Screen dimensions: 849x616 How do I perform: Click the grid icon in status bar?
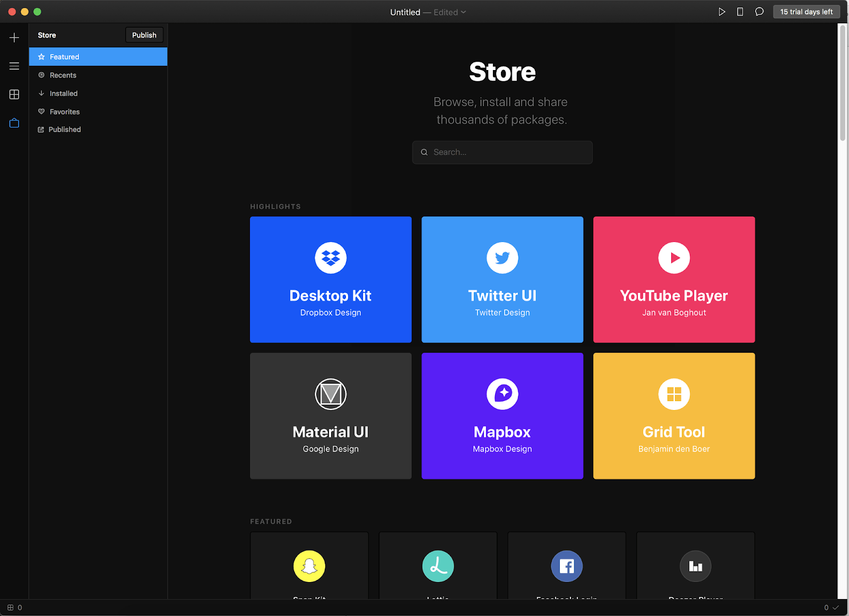(x=10, y=608)
